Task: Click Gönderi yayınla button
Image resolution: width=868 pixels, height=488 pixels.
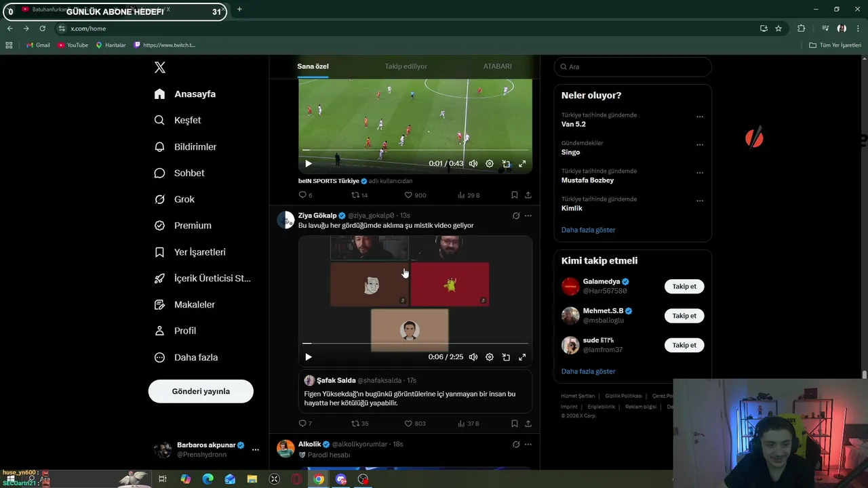Action: click(201, 391)
